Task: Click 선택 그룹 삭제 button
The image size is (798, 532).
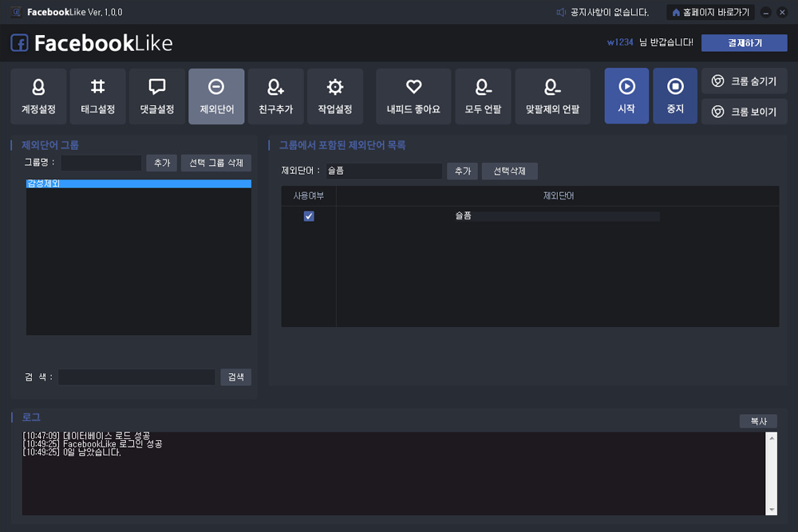Action: pos(216,163)
